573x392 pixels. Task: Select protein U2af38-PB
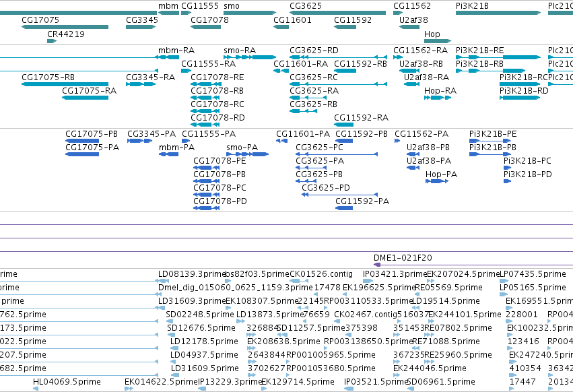[413, 154]
